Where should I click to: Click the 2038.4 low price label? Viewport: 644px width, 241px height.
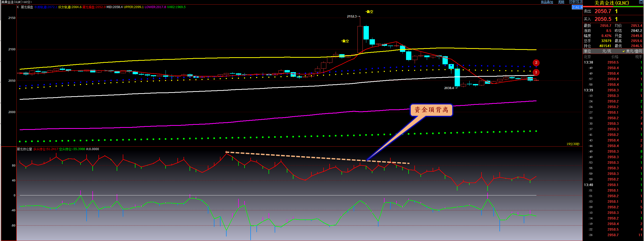pyautogui.click(x=449, y=88)
